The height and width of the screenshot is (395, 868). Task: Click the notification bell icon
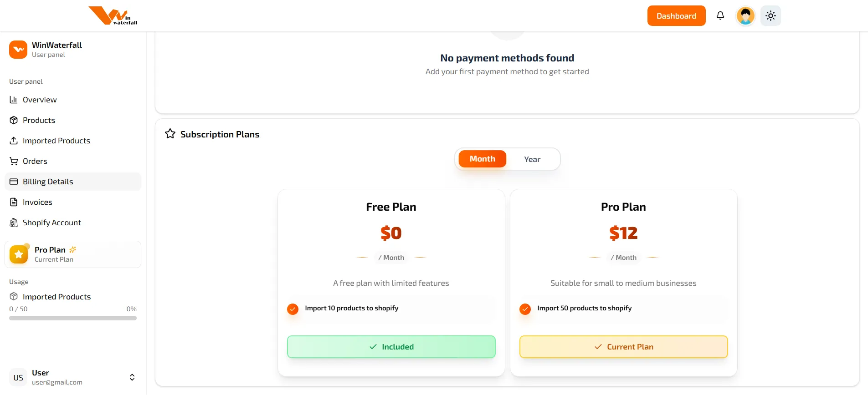click(x=720, y=15)
